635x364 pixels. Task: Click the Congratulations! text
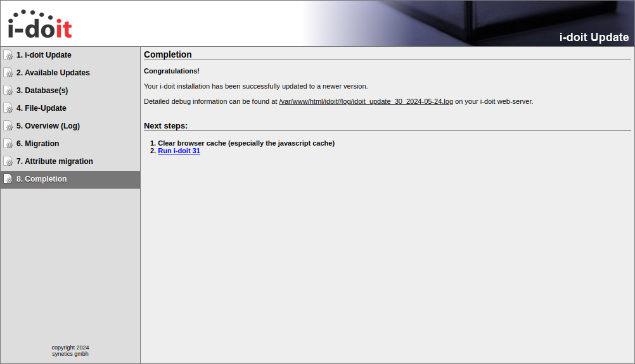pos(172,71)
